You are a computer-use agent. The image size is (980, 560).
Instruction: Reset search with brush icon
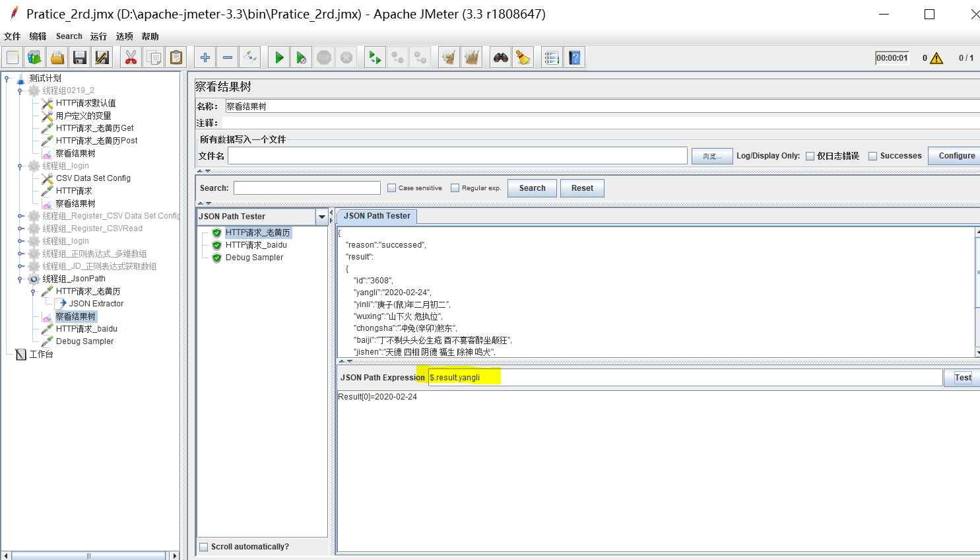click(523, 58)
